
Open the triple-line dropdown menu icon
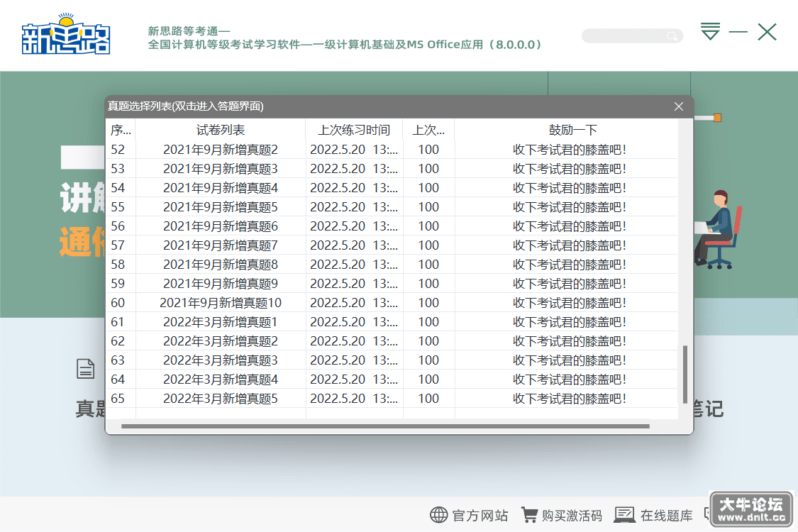coord(710,31)
